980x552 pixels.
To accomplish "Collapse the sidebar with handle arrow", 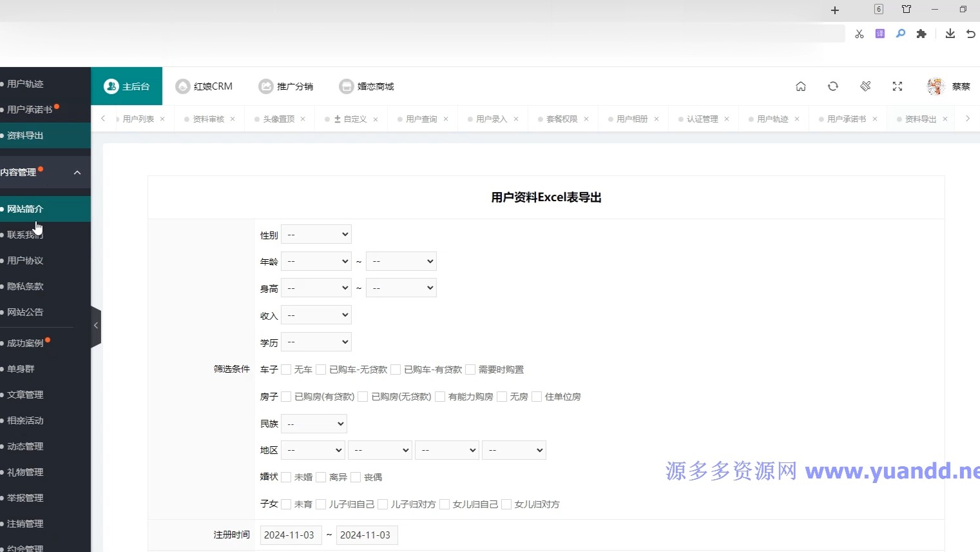I will pos(96,326).
